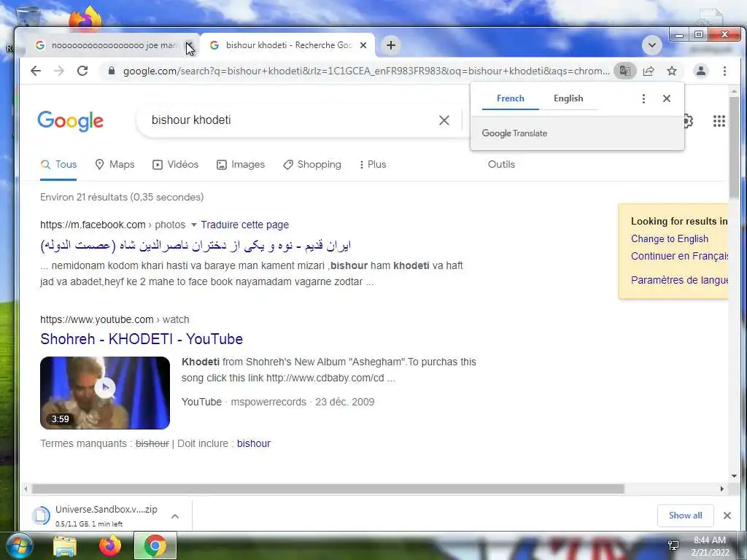747x560 pixels.
Task: Click 'Environ 21 résultats' stats text
Action: [x=122, y=197]
